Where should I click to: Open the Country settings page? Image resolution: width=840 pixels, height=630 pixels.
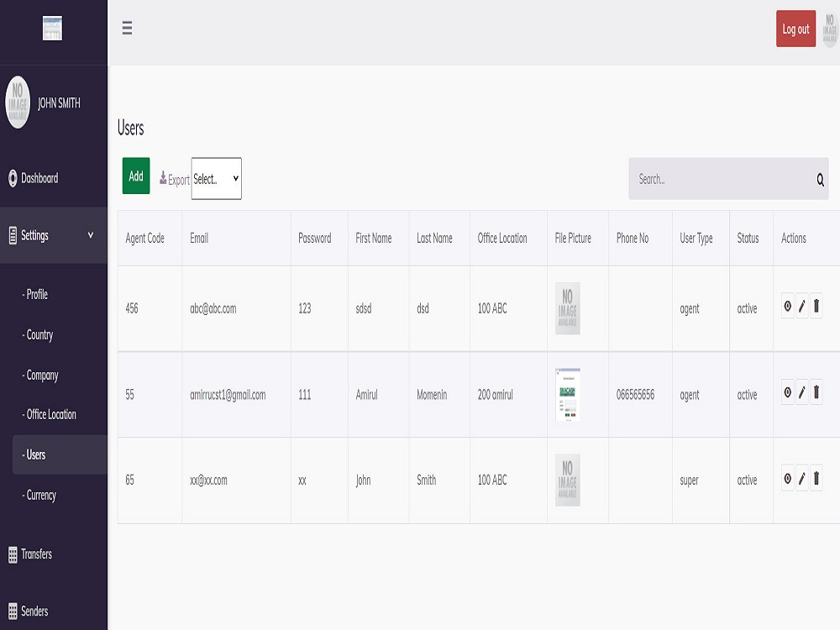click(38, 335)
